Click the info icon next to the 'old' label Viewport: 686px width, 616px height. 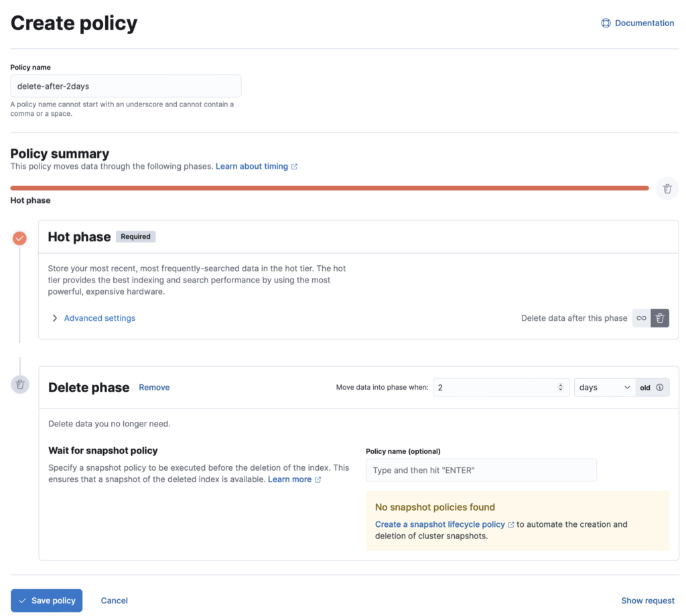pos(659,387)
